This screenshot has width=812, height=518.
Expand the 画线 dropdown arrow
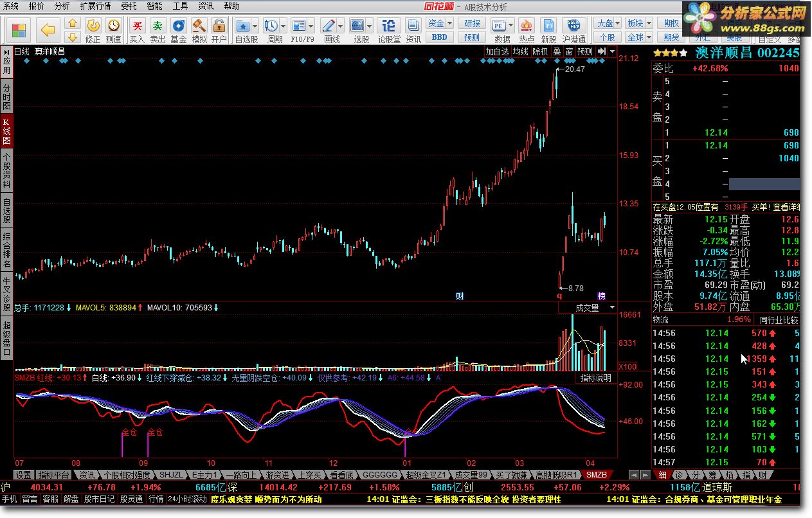click(340, 26)
